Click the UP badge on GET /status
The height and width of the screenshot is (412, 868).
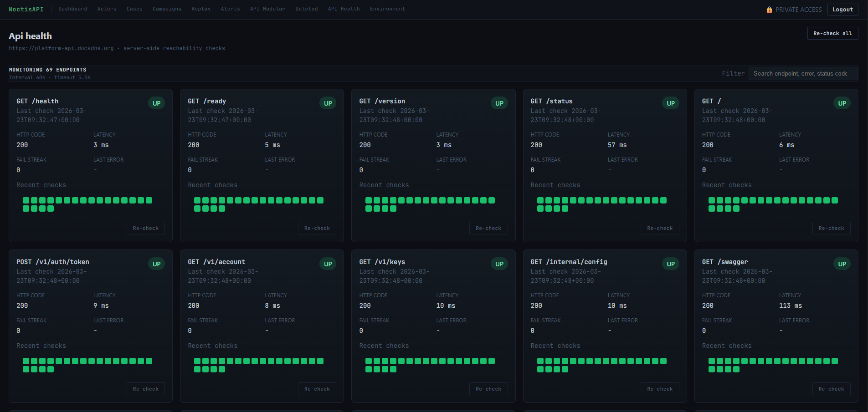[671, 103]
